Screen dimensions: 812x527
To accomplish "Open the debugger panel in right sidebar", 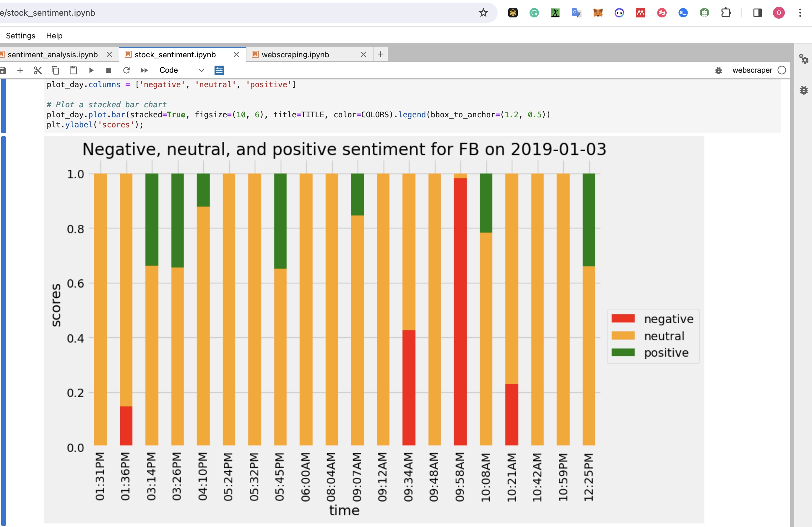I will (x=804, y=90).
